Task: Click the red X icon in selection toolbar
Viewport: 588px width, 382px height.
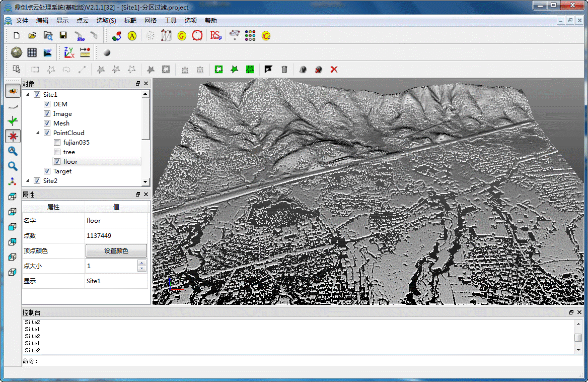Action: pyautogui.click(x=334, y=70)
